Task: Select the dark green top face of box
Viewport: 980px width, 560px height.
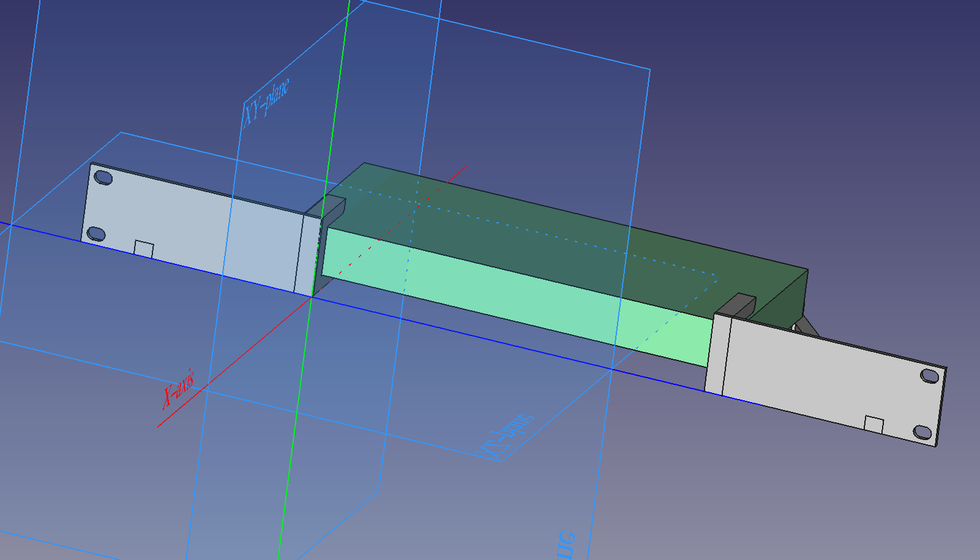Action: pos(569,242)
